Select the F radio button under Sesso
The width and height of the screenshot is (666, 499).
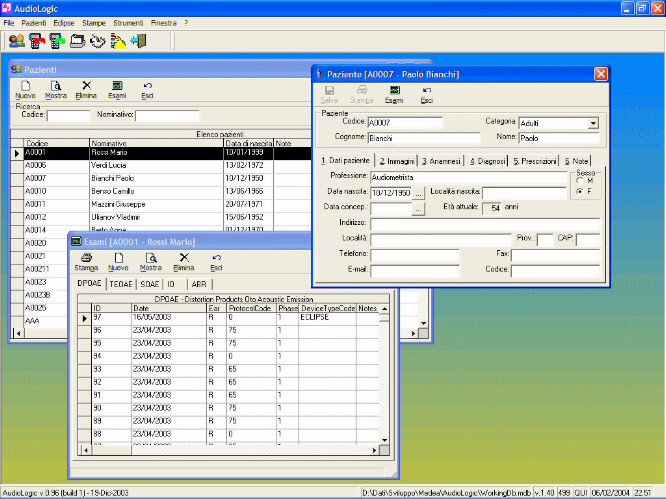[580, 192]
